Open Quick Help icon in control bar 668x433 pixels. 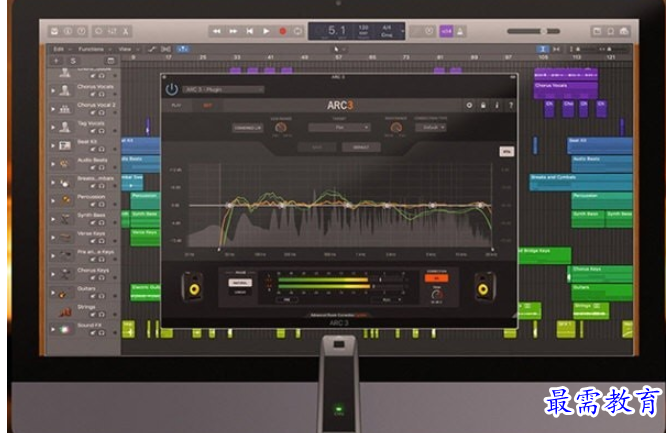pos(81,31)
